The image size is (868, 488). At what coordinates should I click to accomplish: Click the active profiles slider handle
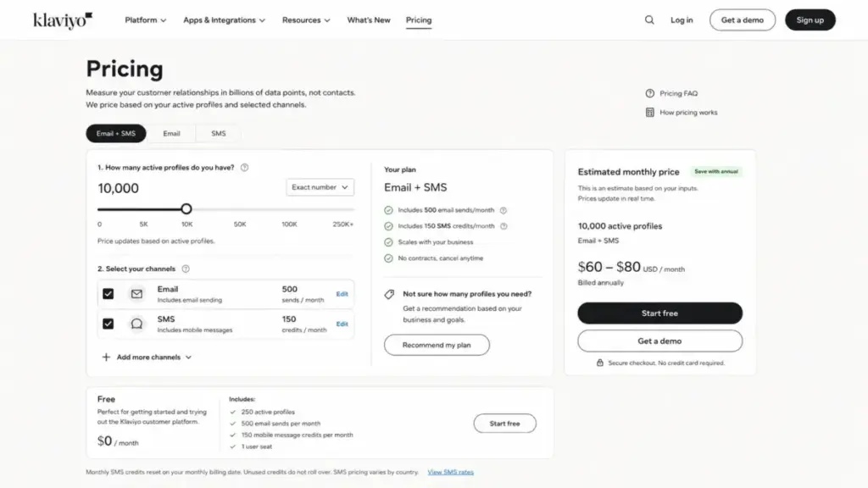click(186, 209)
